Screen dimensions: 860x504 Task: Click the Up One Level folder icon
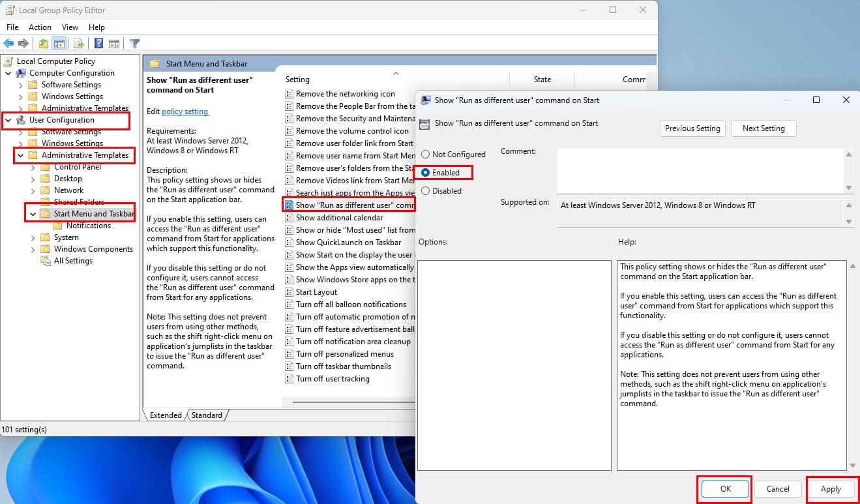43,44
